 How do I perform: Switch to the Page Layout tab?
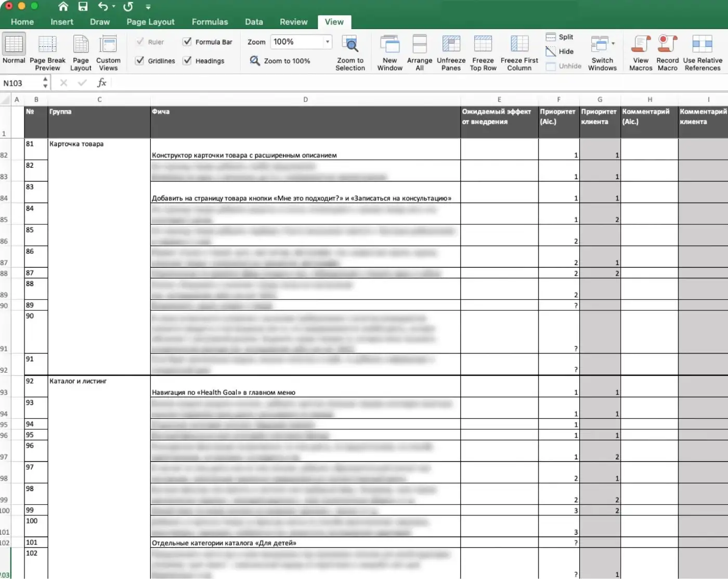(150, 22)
